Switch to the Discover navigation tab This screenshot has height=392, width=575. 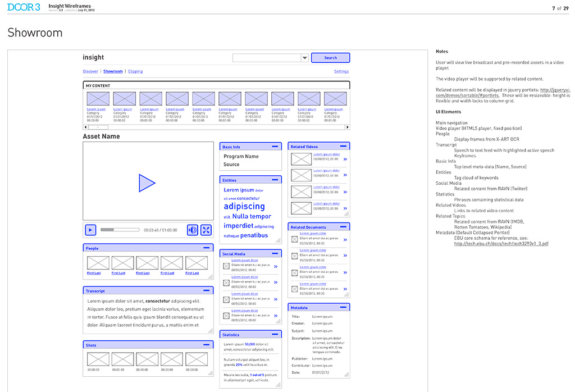(x=90, y=71)
